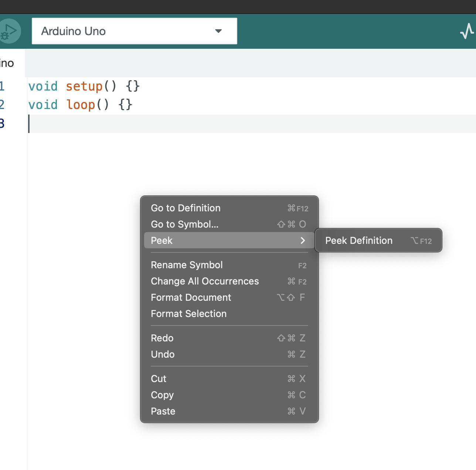Select Peek Definition in submenu
This screenshot has height=470, width=476.
tap(378, 241)
